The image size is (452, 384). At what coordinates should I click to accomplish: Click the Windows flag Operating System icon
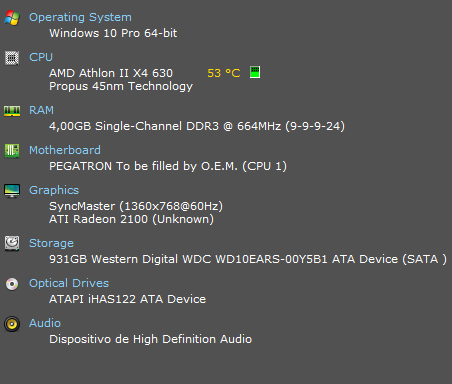click(x=12, y=18)
